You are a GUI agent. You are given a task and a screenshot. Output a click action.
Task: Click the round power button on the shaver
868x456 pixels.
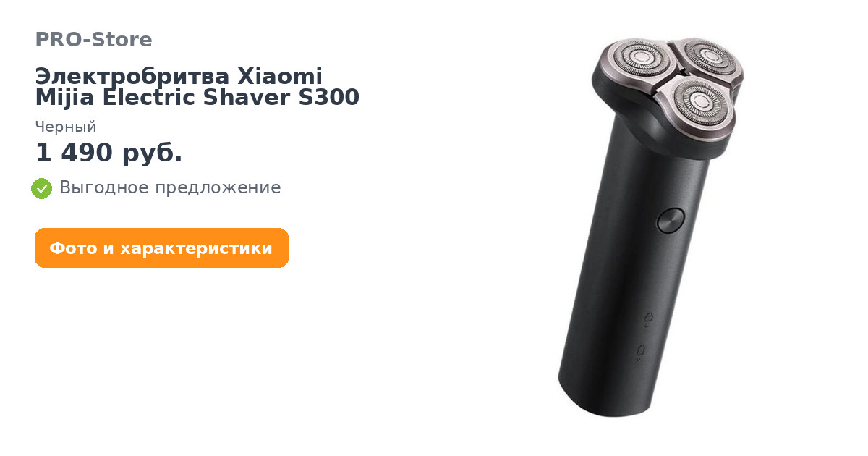(671, 221)
